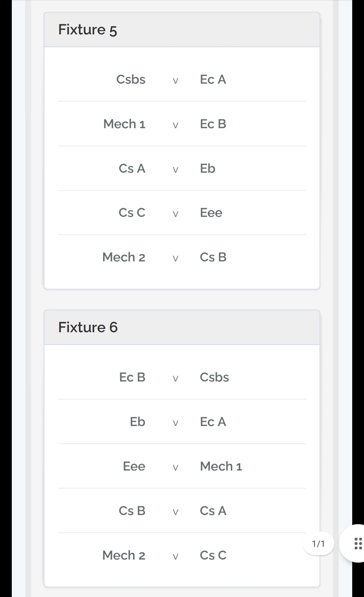Tap Cs C team in Fixture 5
Viewport: 364px width, 597px height.
pos(132,213)
